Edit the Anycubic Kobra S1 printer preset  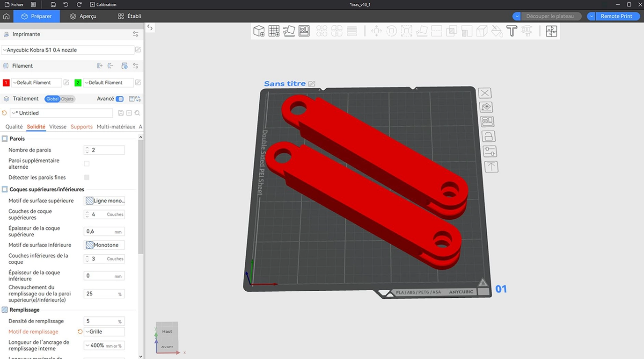[138, 50]
